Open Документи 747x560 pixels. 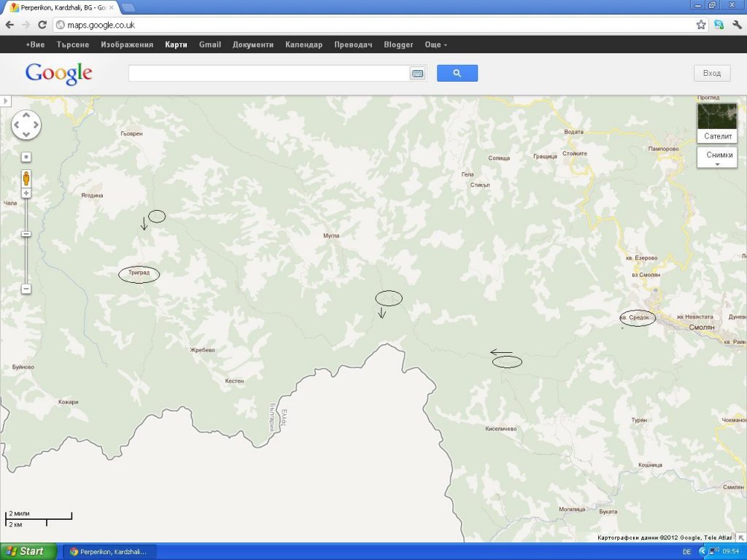point(253,44)
